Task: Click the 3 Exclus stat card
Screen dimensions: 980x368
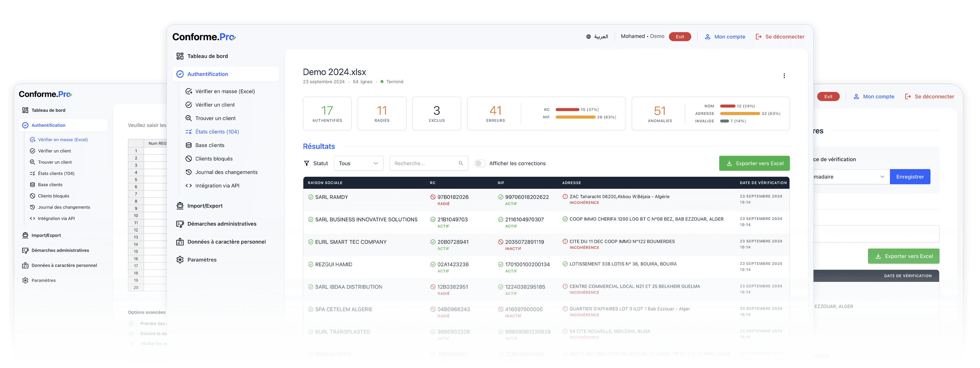Action: [x=437, y=114]
